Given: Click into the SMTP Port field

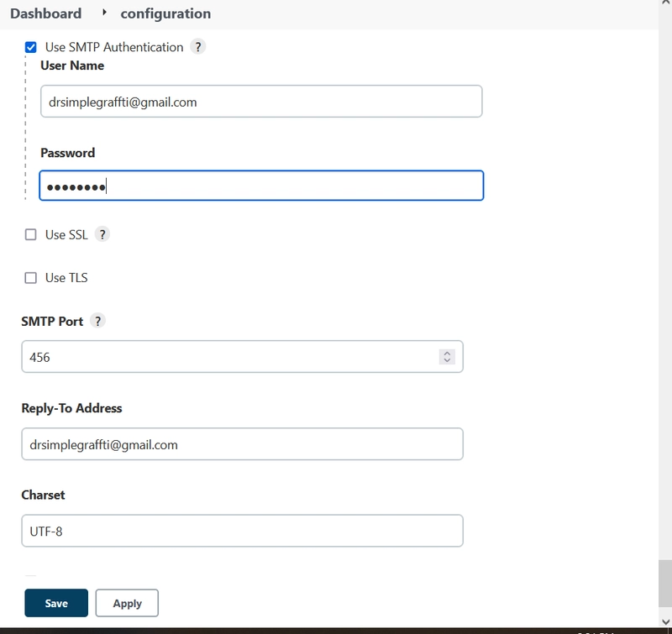Looking at the screenshot, I should click(242, 357).
